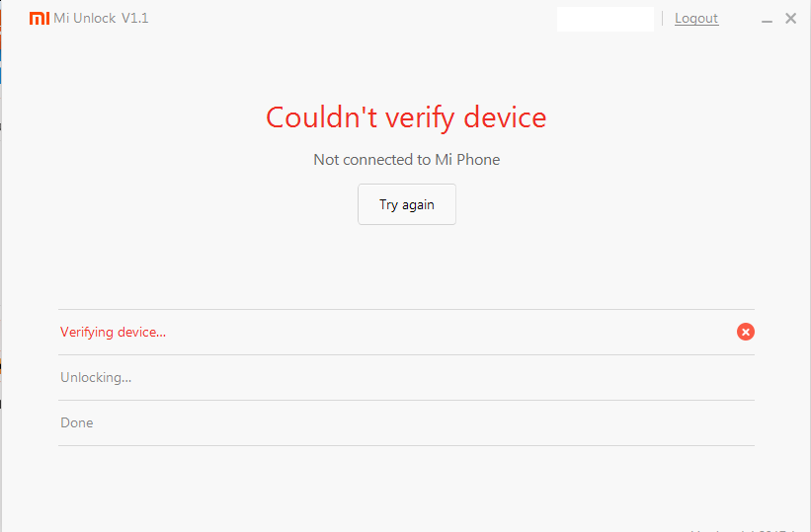Image resolution: width=811 pixels, height=532 pixels.
Task: Click the orange Mi logo icon
Action: [39, 19]
